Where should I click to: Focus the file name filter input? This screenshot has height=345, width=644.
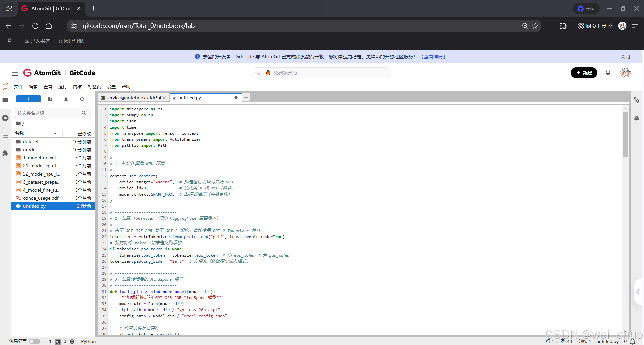[x=53, y=113]
